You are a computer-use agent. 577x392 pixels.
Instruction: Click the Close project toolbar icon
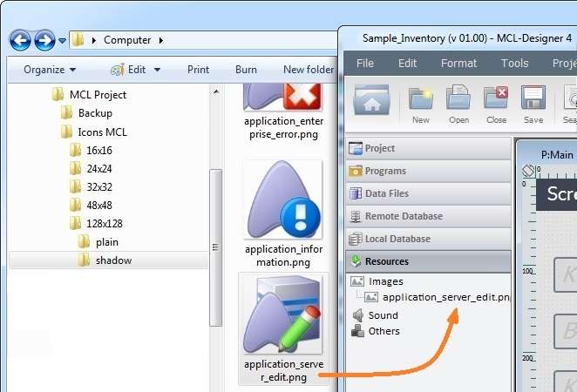coord(496,100)
